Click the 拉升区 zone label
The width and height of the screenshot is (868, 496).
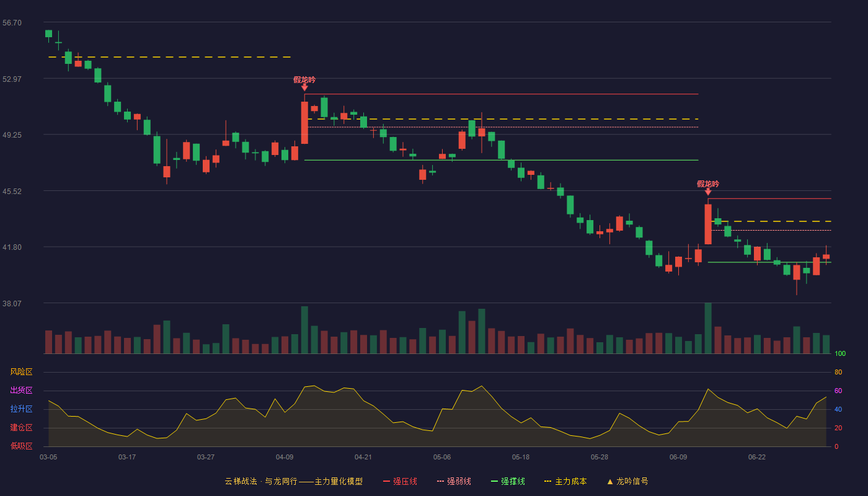(21, 409)
